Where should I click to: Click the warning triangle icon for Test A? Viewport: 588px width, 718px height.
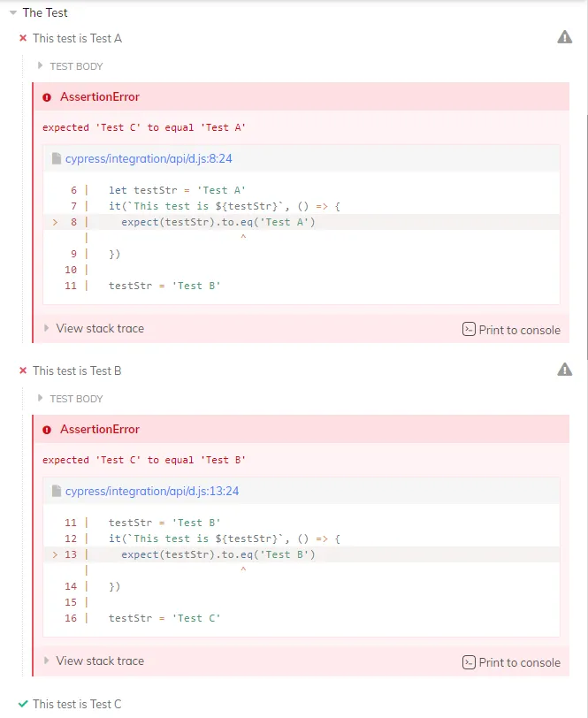565,37
